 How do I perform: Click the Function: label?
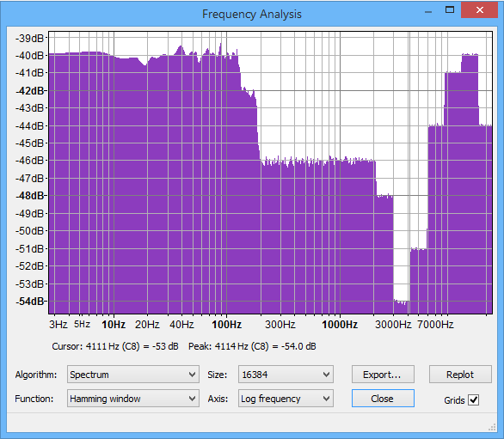tap(34, 399)
